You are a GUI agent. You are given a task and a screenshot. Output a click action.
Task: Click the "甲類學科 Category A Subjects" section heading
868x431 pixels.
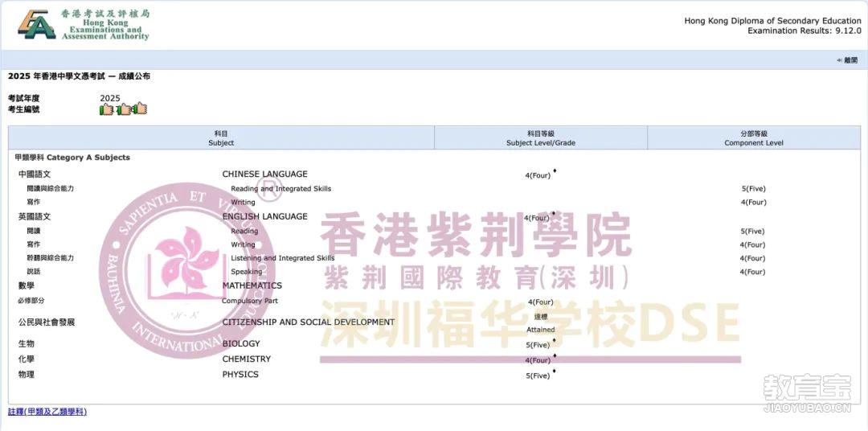click(72, 158)
